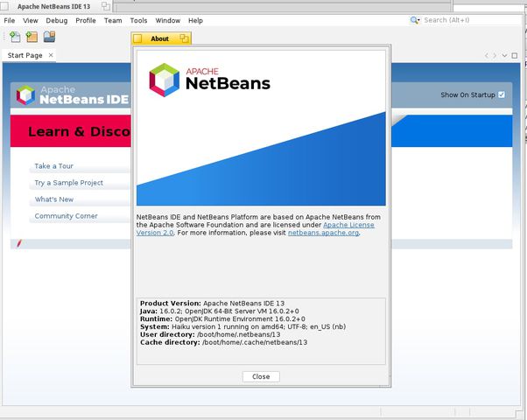Image resolution: width=527 pixels, height=420 pixels.
Task: Click the NetBeans IDE logo on Start Page
Action: pos(73,94)
